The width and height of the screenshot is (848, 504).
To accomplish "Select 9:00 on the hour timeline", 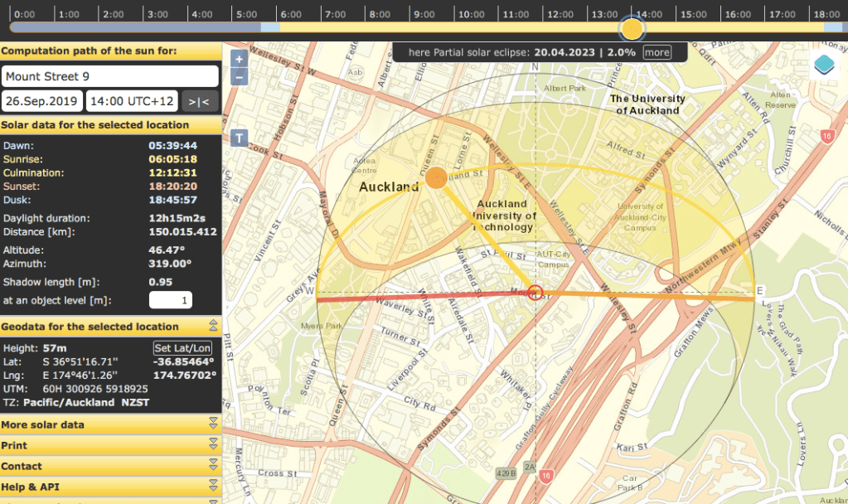I will coord(424,14).
